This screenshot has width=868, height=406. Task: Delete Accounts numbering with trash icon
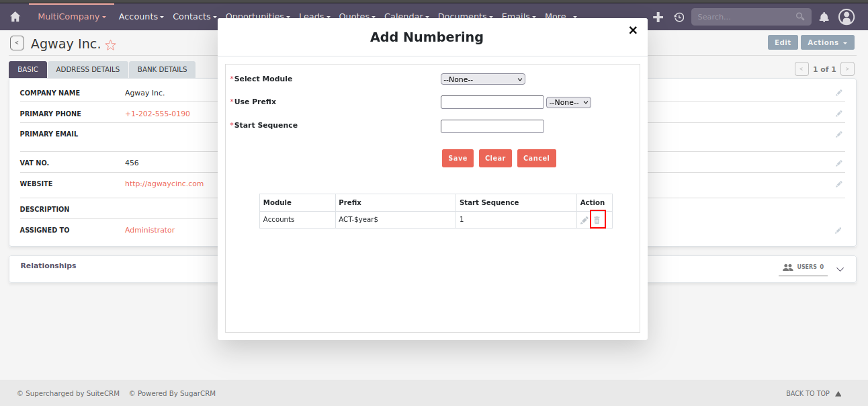tap(597, 220)
